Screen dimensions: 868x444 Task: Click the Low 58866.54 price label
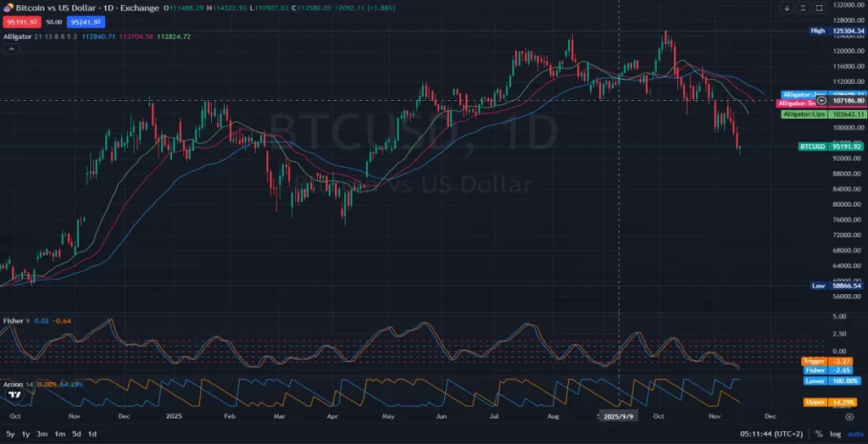point(837,286)
